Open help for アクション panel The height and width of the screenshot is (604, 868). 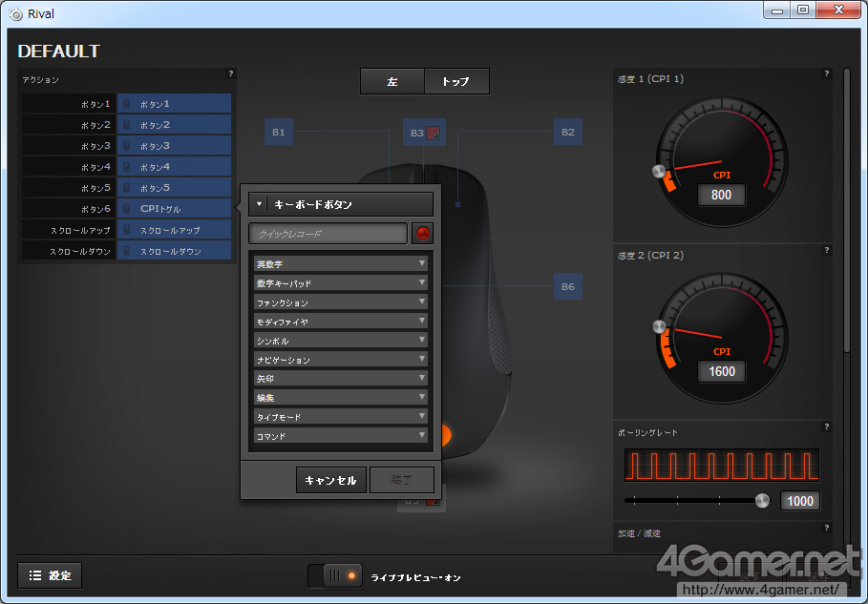point(231,73)
